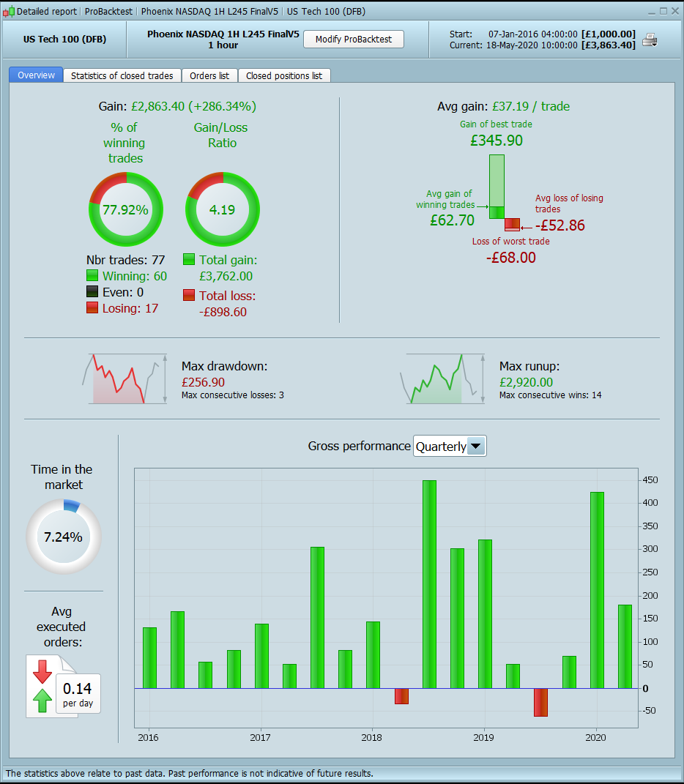Image resolution: width=684 pixels, height=784 pixels.
Task: Open the Closed positions list tab
Action: click(284, 75)
